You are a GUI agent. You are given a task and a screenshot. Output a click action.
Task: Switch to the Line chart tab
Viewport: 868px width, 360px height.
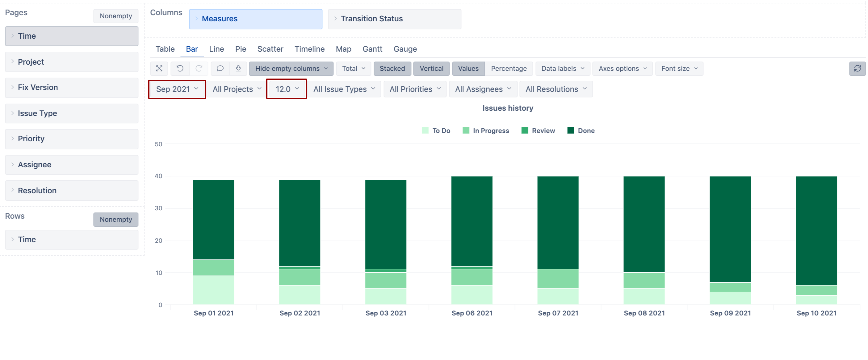pyautogui.click(x=216, y=49)
